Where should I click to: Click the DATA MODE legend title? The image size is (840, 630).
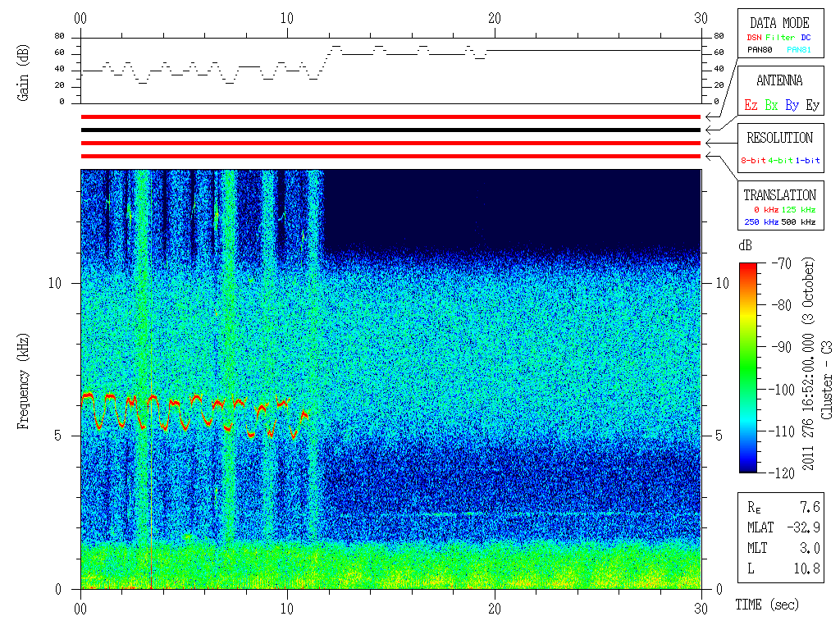click(779, 23)
